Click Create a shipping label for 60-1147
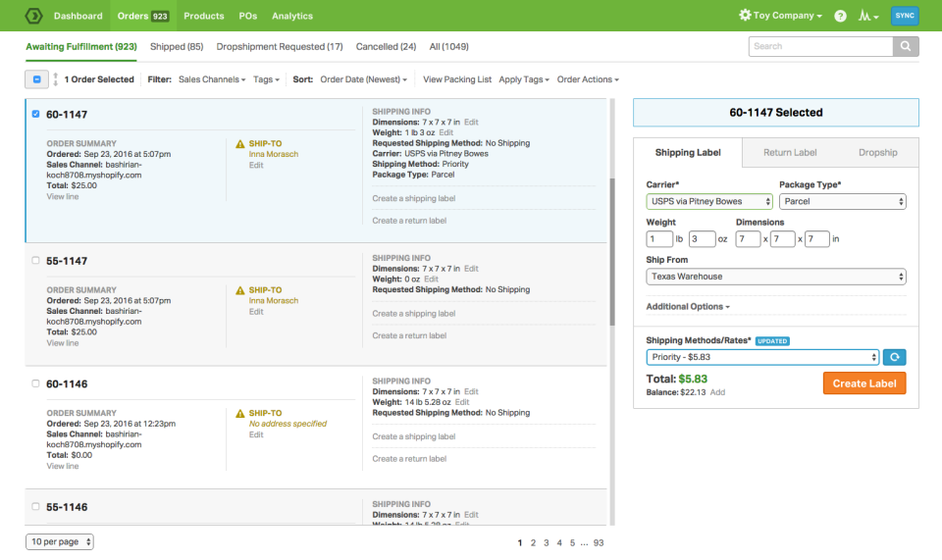This screenshot has width=942, height=560. [x=414, y=199]
